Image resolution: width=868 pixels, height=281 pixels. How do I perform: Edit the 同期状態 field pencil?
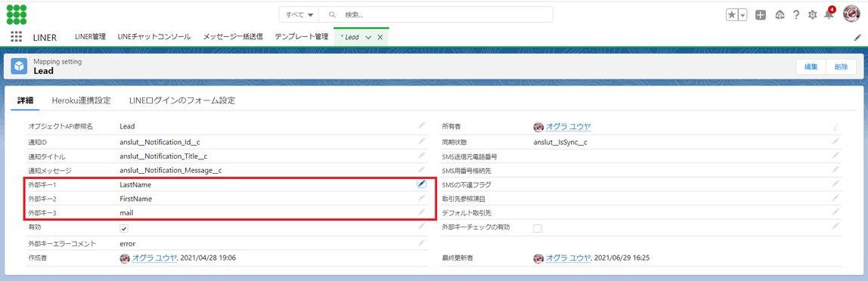click(x=835, y=141)
